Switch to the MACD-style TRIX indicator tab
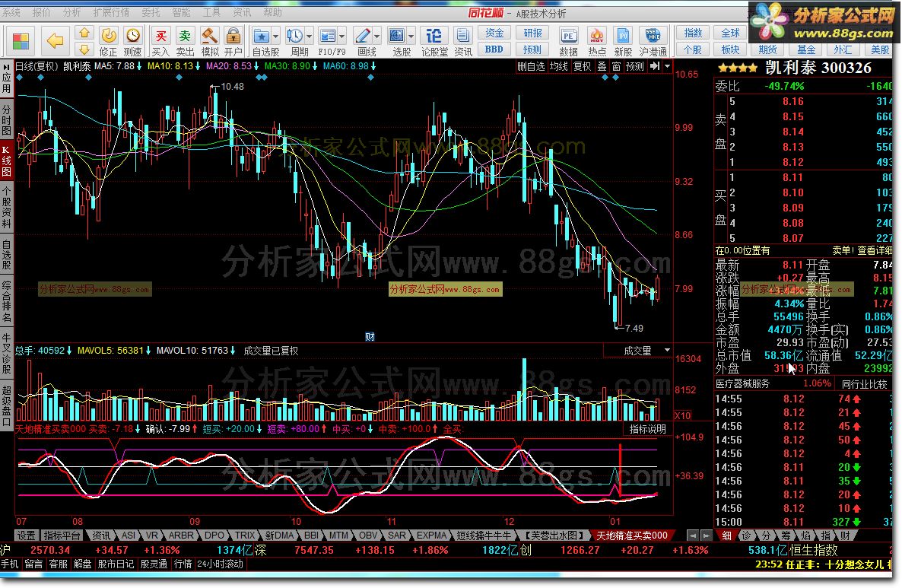 coord(244,536)
